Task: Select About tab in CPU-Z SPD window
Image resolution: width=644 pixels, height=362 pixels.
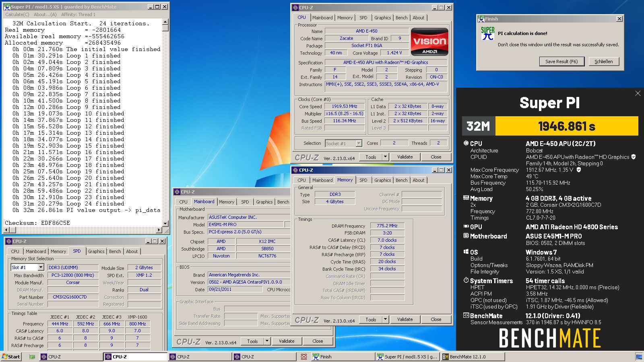Action: point(132,251)
